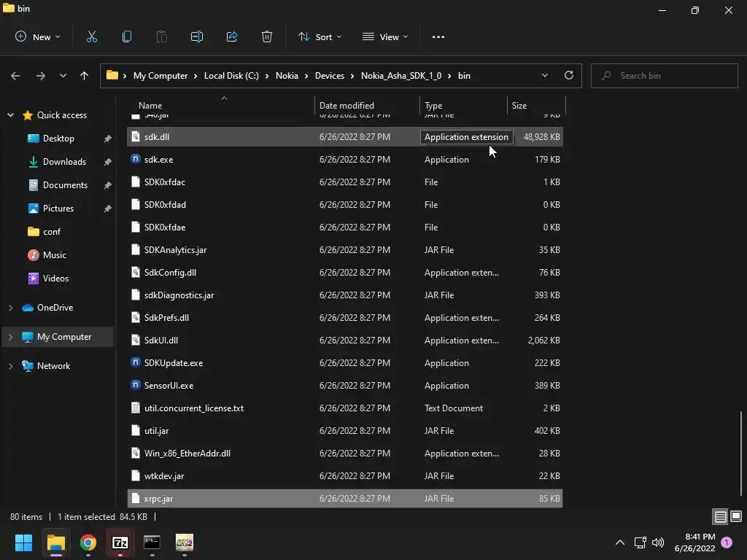This screenshot has height=560, width=747.
Task: Expand the address bar history dropdown
Action: tap(544, 75)
